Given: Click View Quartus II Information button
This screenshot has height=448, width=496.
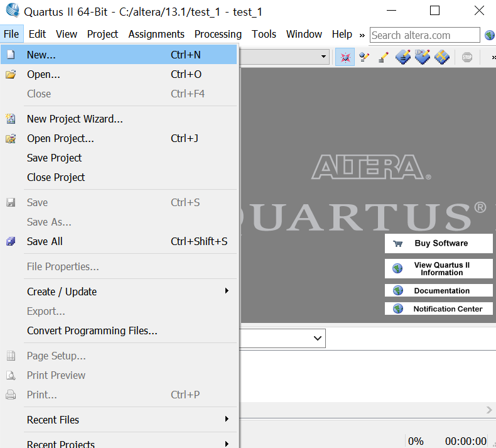Looking at the screenshot, I should [438, 269].
